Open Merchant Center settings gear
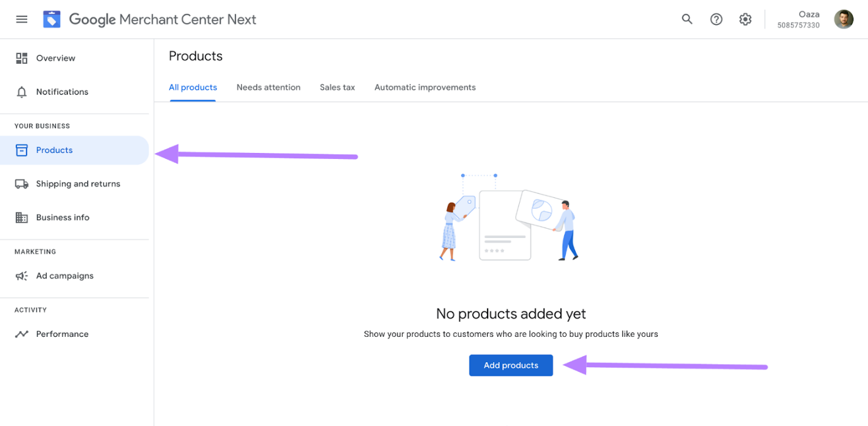The height and width of the screenshot is (426, 868). coord(745,19)
